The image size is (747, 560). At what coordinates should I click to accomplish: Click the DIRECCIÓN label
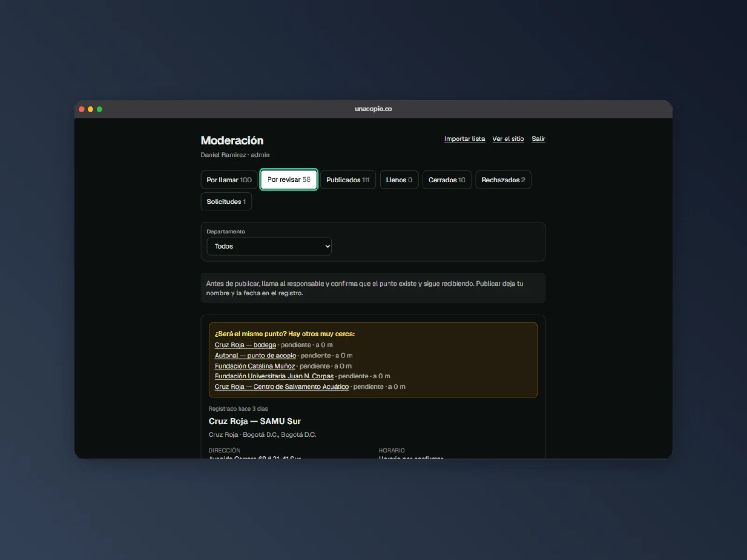point(225,450)
